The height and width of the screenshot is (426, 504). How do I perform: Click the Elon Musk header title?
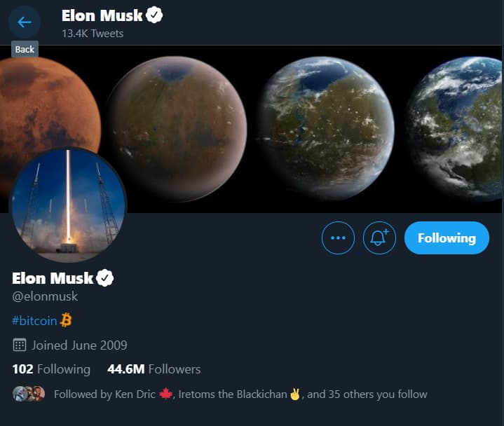102,15
